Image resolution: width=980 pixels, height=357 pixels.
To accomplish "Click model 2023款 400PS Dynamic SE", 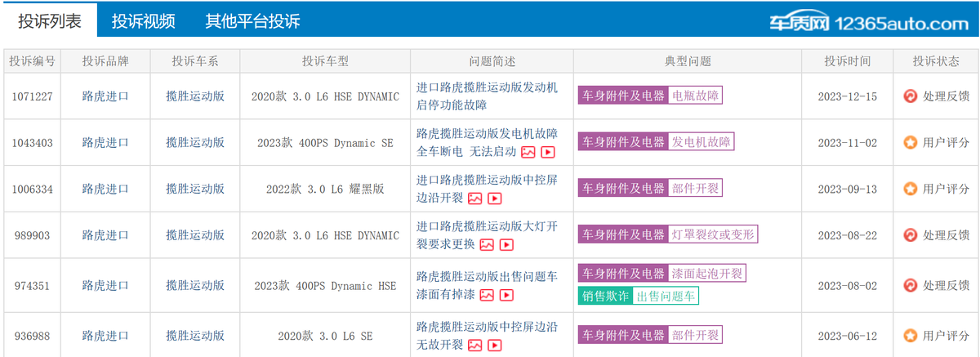I will point(325,142).
